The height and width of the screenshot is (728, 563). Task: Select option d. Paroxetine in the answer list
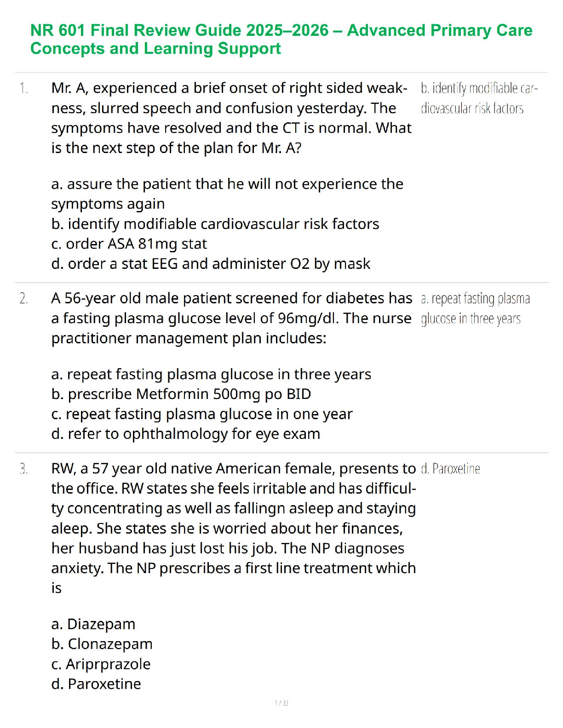click(x=96, y=684)
